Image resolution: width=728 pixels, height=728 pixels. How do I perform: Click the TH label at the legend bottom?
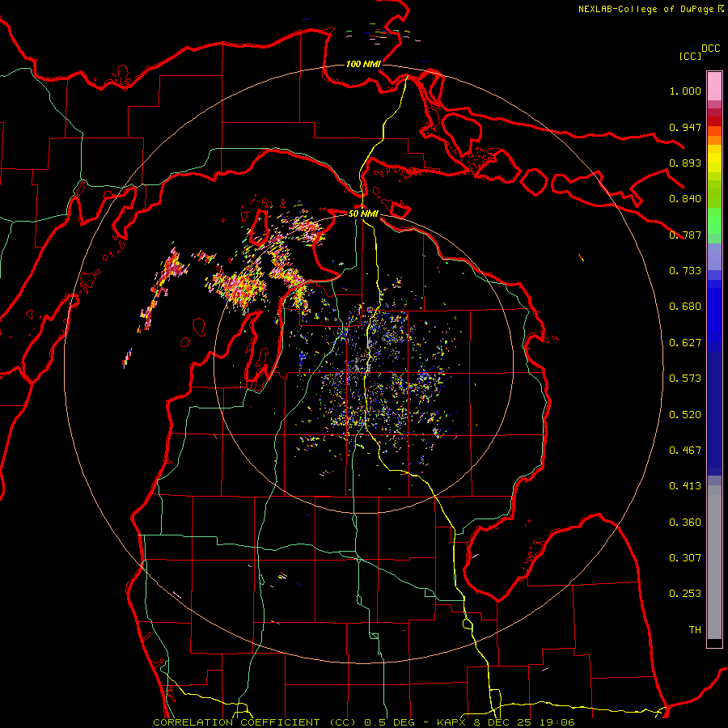click(695, 630)
